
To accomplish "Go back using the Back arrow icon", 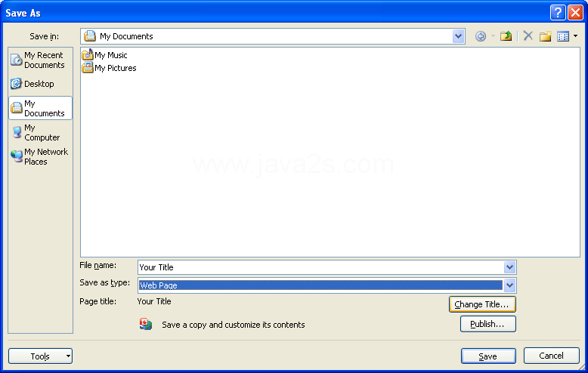I will tap(481, 36).
